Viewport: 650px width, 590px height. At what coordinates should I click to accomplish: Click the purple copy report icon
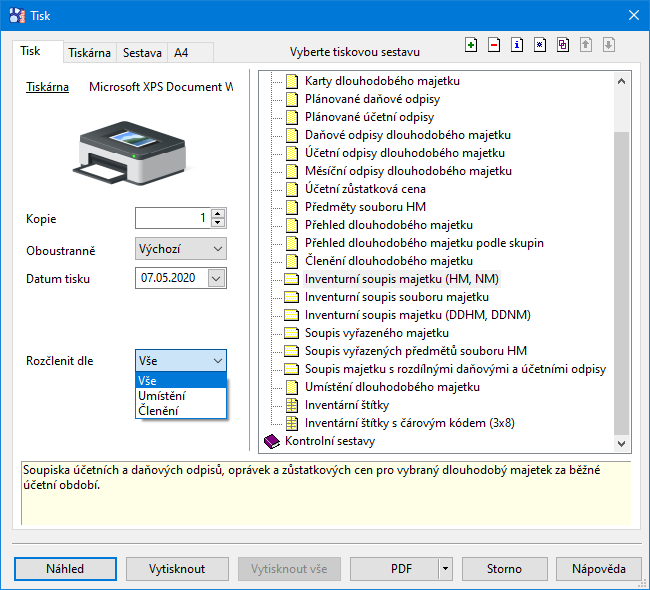pos(563,45)
